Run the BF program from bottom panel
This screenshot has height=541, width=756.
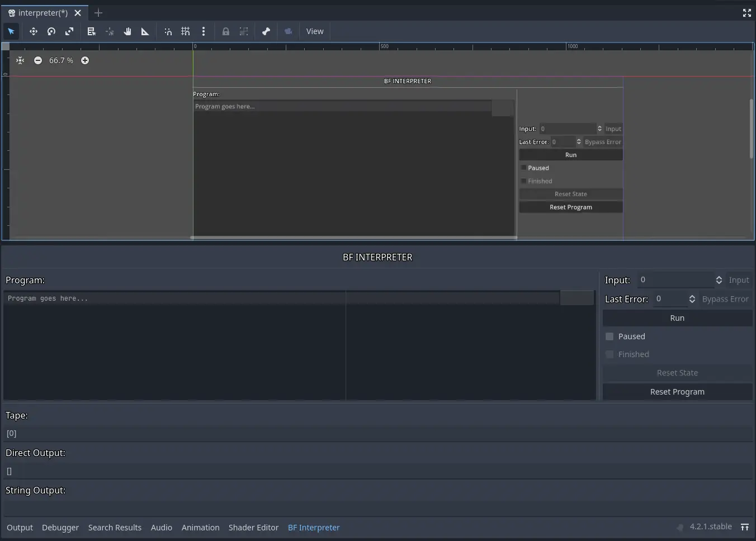(x=677, y=318)
